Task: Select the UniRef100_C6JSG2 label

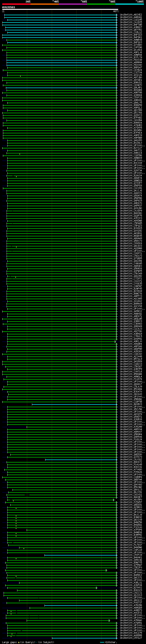Action: click(131, 459)
